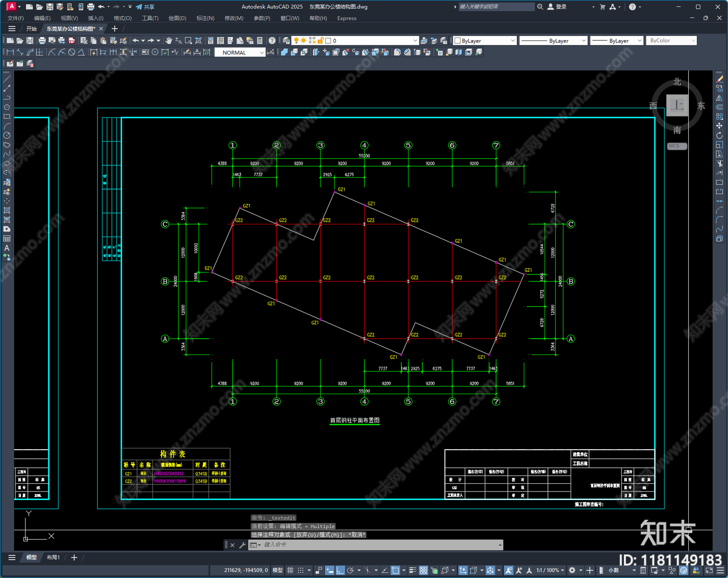
Task: Expand the layer dropdown showing 0
Action: click(x=372, y=41)
